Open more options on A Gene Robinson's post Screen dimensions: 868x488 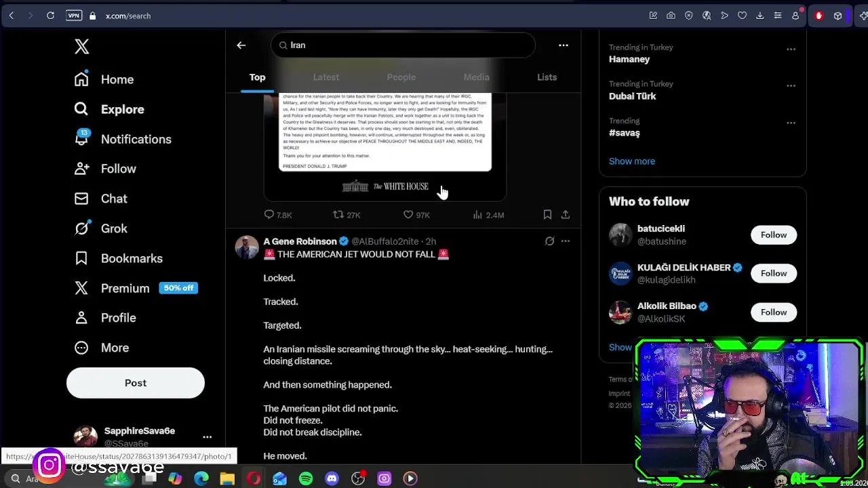(565, 241)
